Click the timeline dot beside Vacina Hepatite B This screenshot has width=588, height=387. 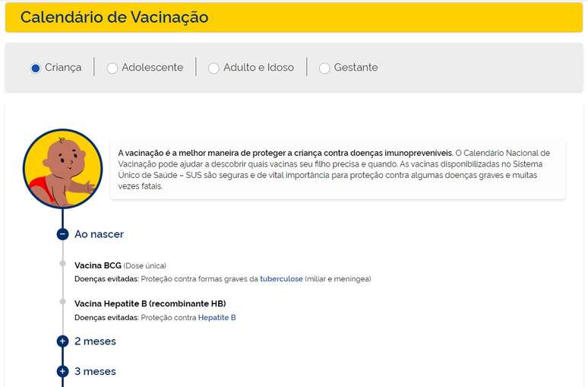(62, 303)
